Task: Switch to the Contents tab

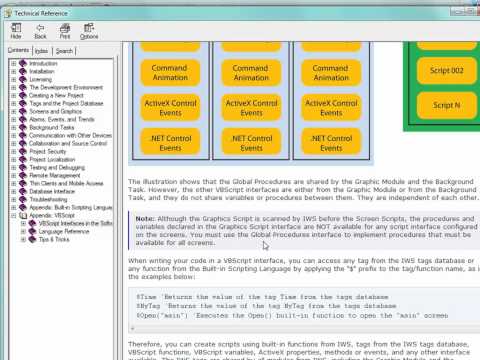Action: point(18,50)
